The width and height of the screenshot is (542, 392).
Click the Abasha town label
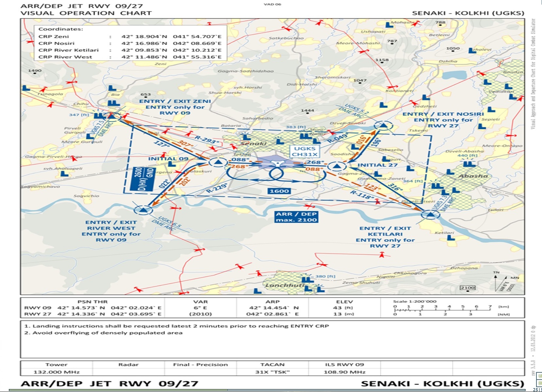tap(473, 176)
